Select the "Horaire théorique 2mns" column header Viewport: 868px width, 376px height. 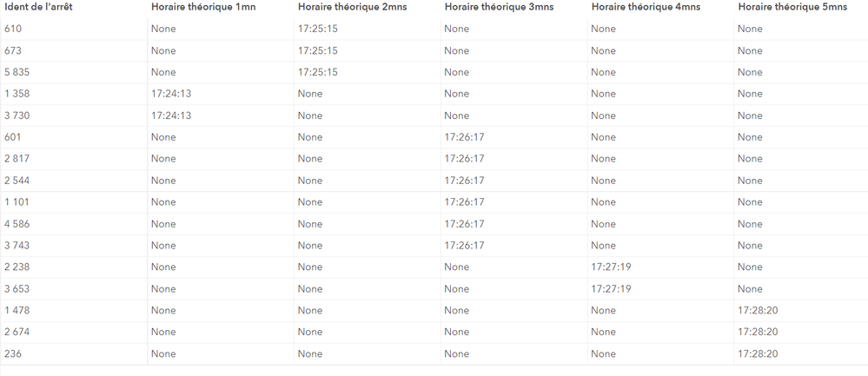[x=353, y=7]
